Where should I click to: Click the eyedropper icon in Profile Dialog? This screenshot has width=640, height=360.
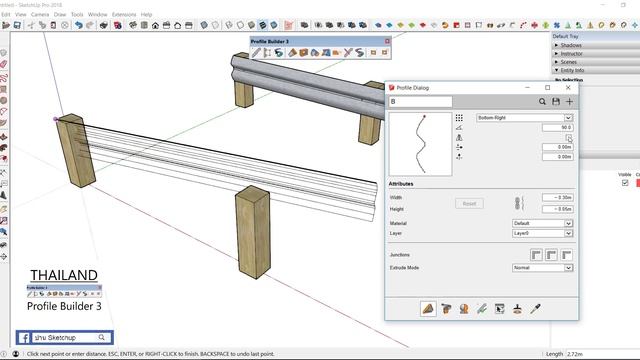(535, 309)
